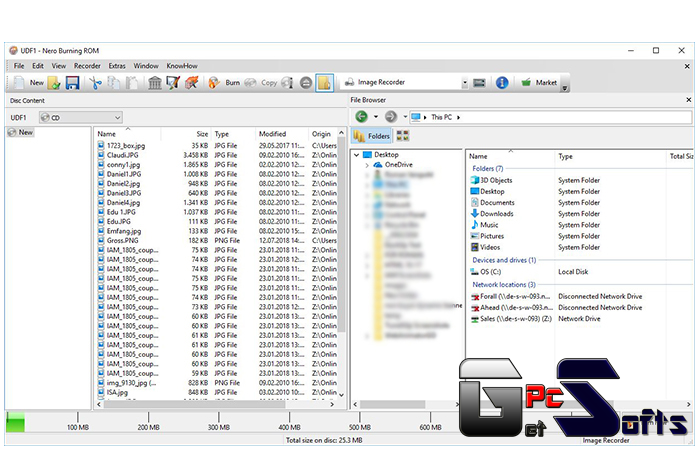Click the Paste clipboard icon
The height and width of the screenshot is (450, 700).
click(131, 83)
